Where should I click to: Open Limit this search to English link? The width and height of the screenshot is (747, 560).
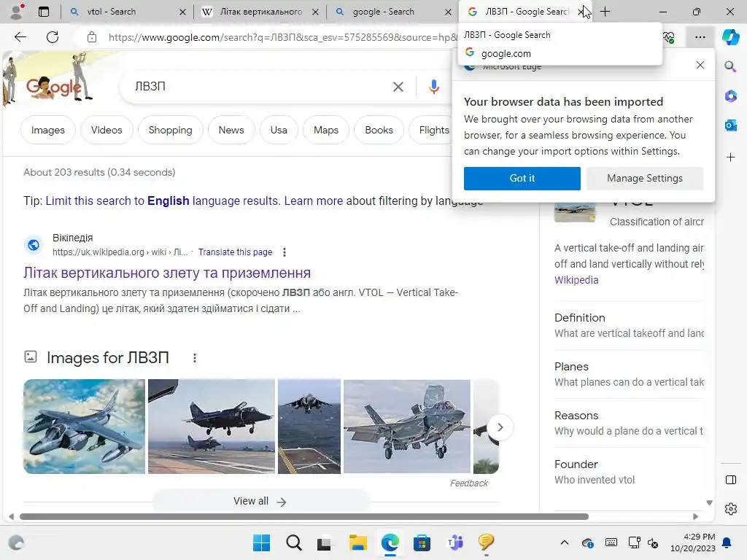coord(161,201)
